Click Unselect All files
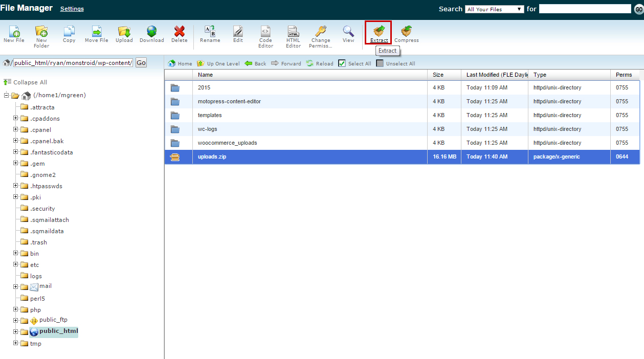Screen dimensions: 644x359 coord(380,63)
